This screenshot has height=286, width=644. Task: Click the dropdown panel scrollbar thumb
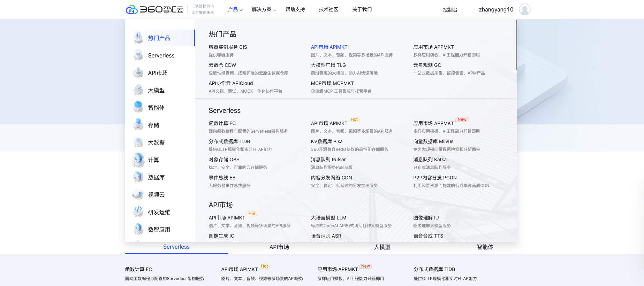516,45
